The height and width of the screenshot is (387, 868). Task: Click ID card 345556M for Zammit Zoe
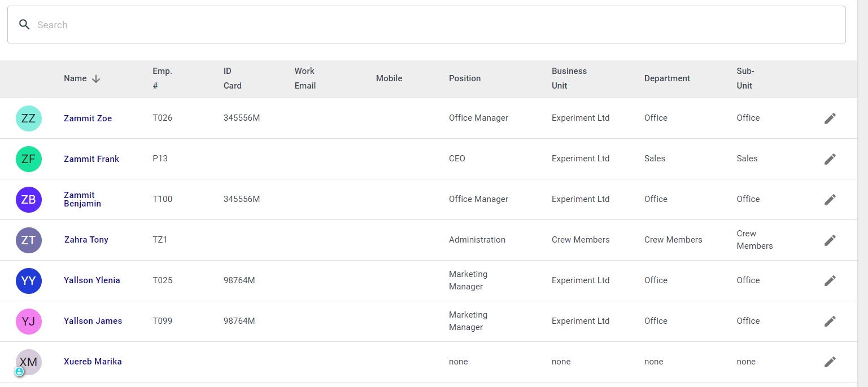click(242, 118)
